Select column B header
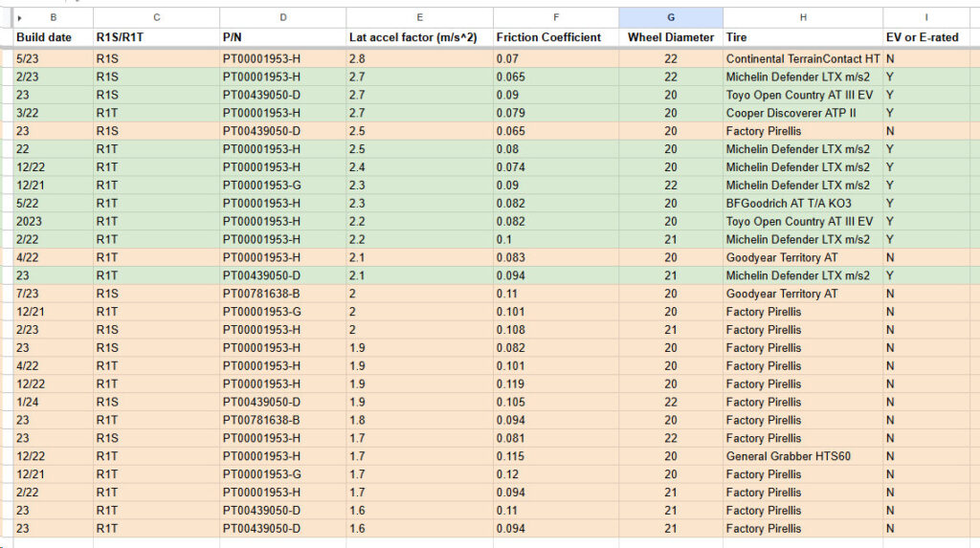Image resolution: width=980 pixels, height=548 pixels. click(x=54, y=17)
